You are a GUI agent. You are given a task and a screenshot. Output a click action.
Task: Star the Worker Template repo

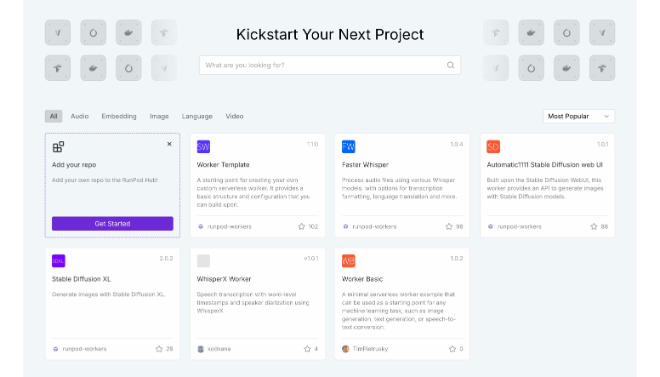click(301, 226)
